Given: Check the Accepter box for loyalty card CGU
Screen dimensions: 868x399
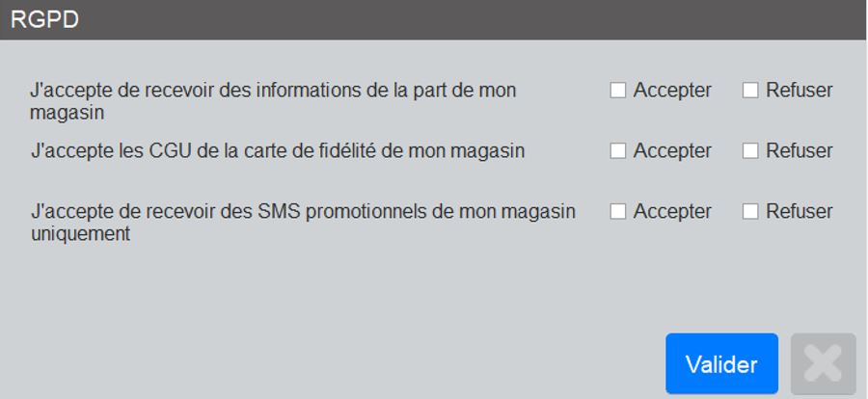Looking at the screenshot, I should click(x=618, y=150).
